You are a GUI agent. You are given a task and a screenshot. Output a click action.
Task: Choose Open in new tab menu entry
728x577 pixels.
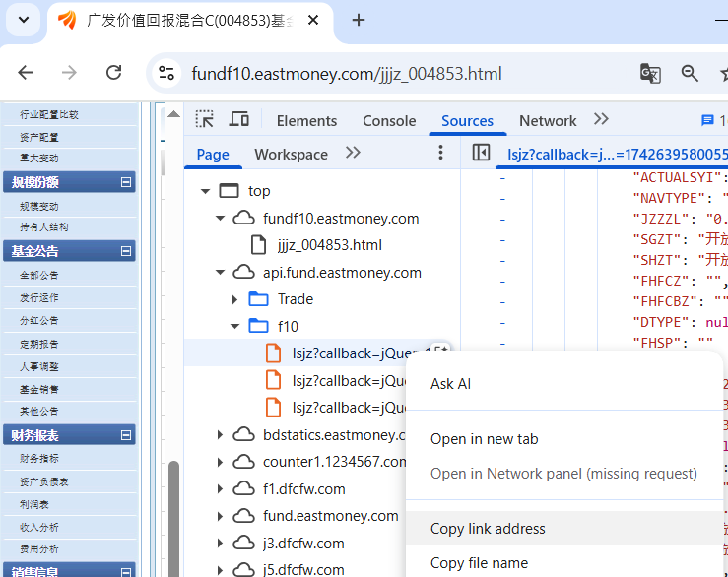coord(564,439)
